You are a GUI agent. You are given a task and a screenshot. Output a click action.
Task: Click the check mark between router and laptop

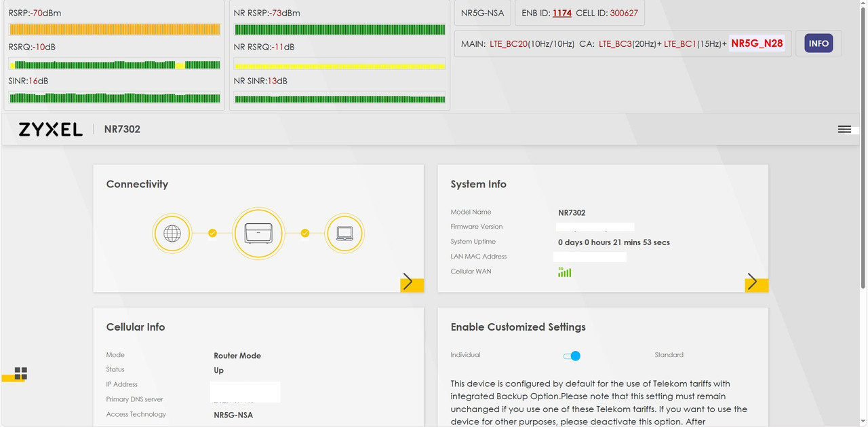[x=304, y=233]
